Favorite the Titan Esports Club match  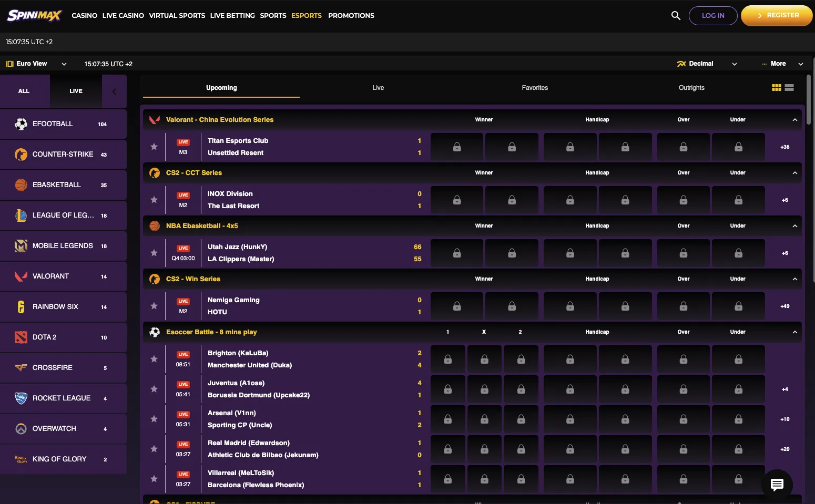[154, 147]
